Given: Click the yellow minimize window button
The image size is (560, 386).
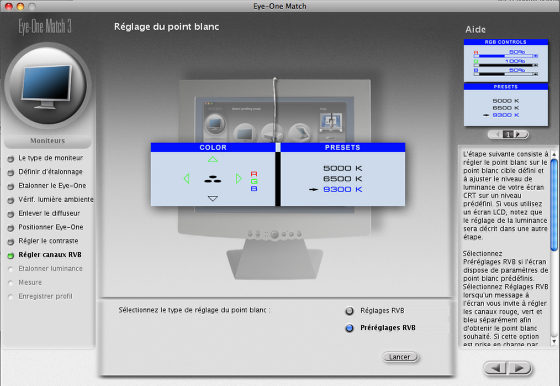Looking at the screenshot, I should pyautogui.click(x=20, y=6).
